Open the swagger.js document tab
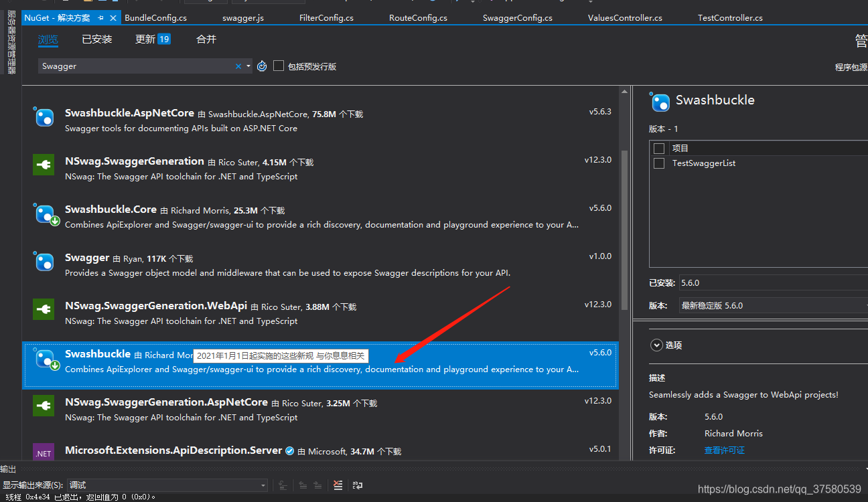 click(243, 18)
